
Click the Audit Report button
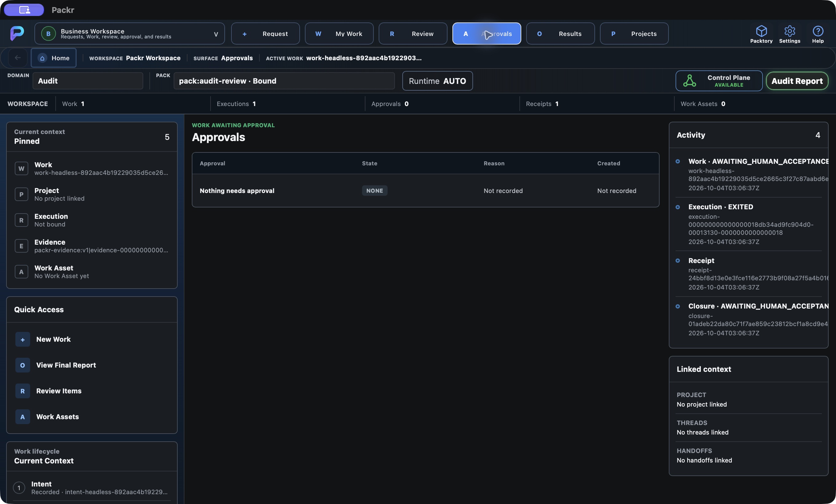(797, 81)
